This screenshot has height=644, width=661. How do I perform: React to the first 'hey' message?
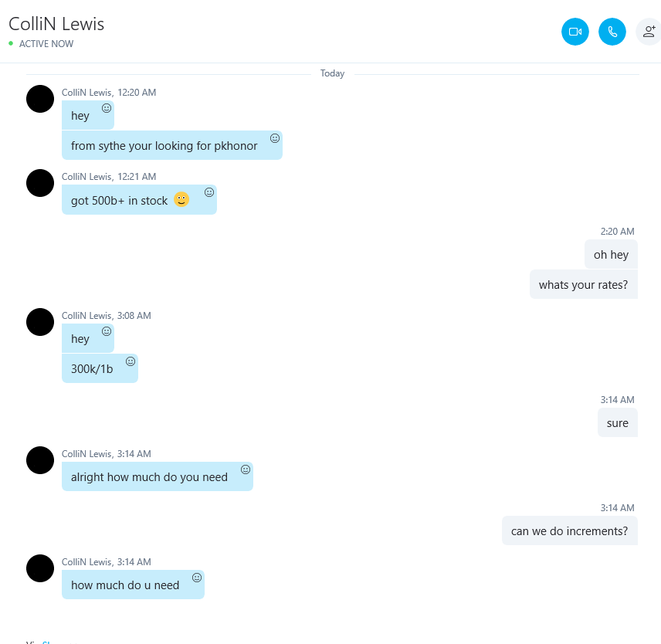(x=107, y=108)
